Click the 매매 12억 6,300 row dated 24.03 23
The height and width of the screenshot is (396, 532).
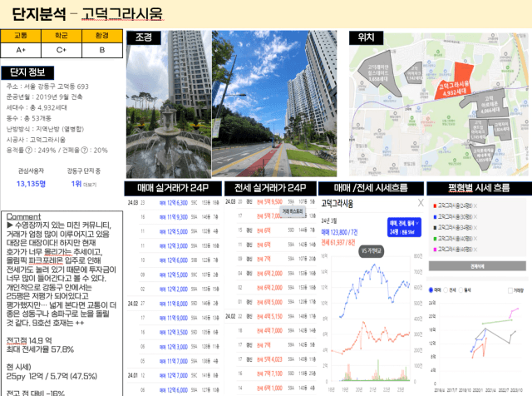[174, 203]
